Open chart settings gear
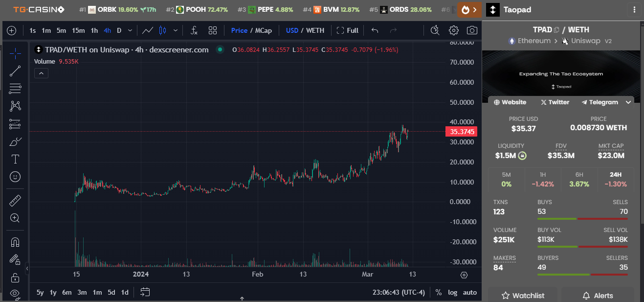Viewport: 644px width, 302px height. pos(454,30)
